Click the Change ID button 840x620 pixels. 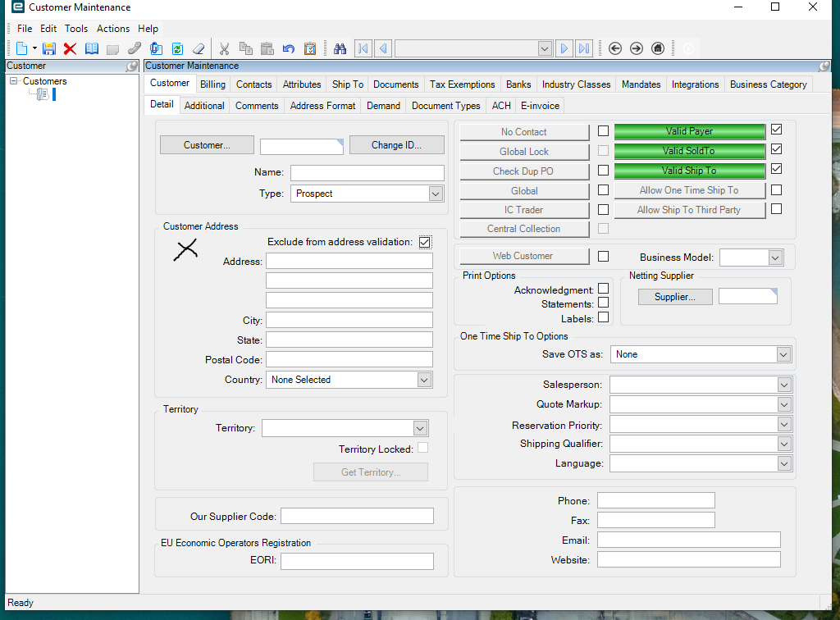pyautogui.click(x=397, y=144)
